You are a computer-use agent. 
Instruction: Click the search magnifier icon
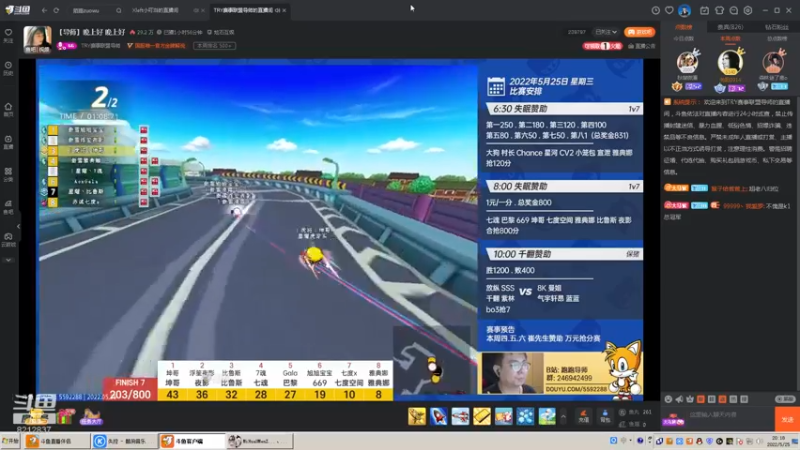[x=118, y=10]
